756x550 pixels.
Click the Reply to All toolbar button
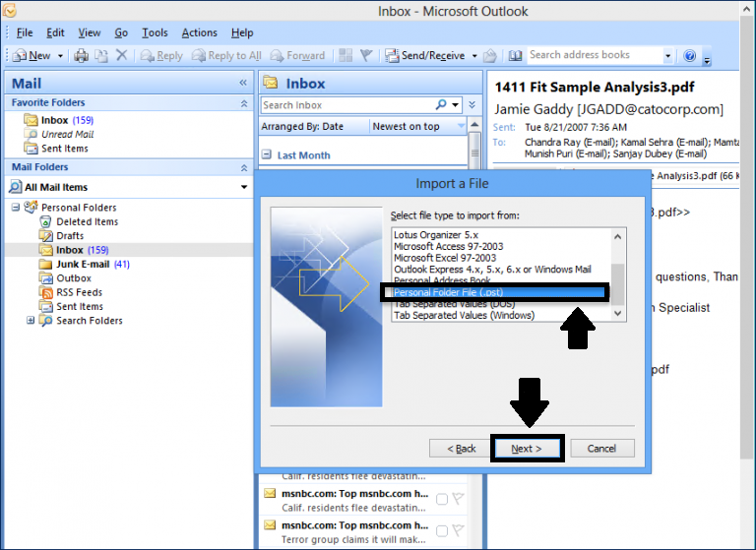(x=226, y=56)
